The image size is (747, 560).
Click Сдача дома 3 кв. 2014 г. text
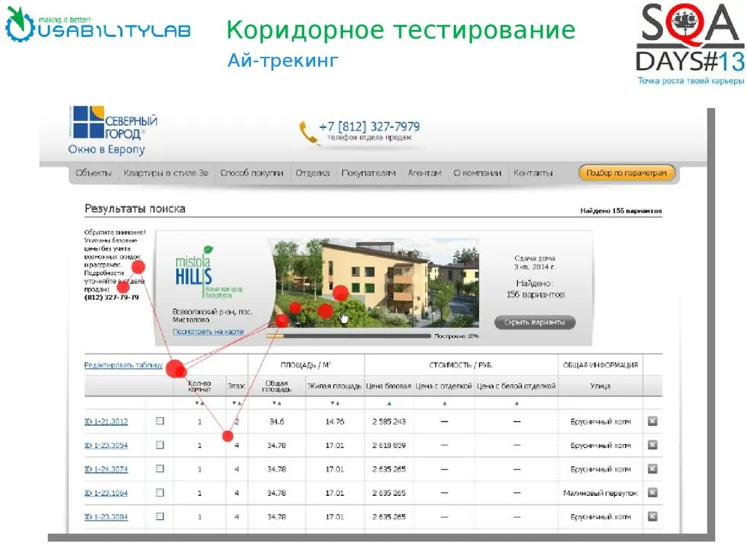point(535,262)
